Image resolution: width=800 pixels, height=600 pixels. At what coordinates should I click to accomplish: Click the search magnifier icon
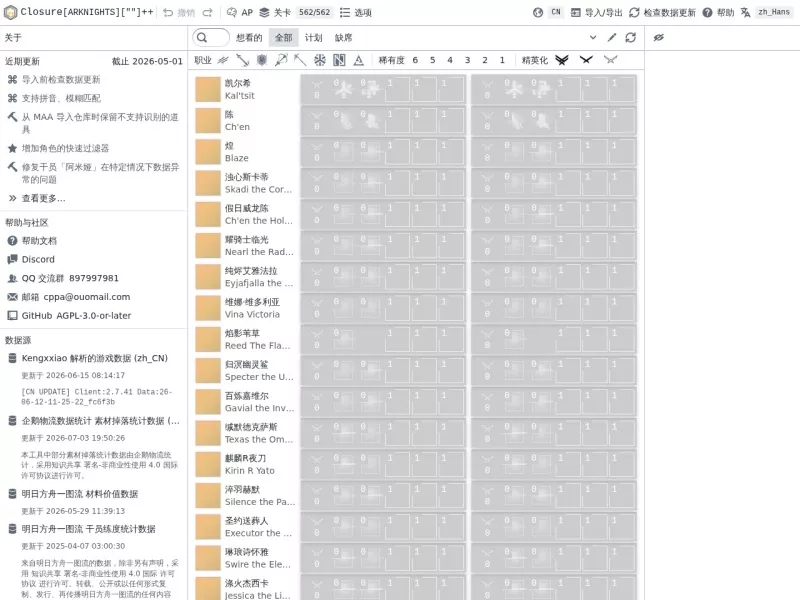tap(202, 38)
